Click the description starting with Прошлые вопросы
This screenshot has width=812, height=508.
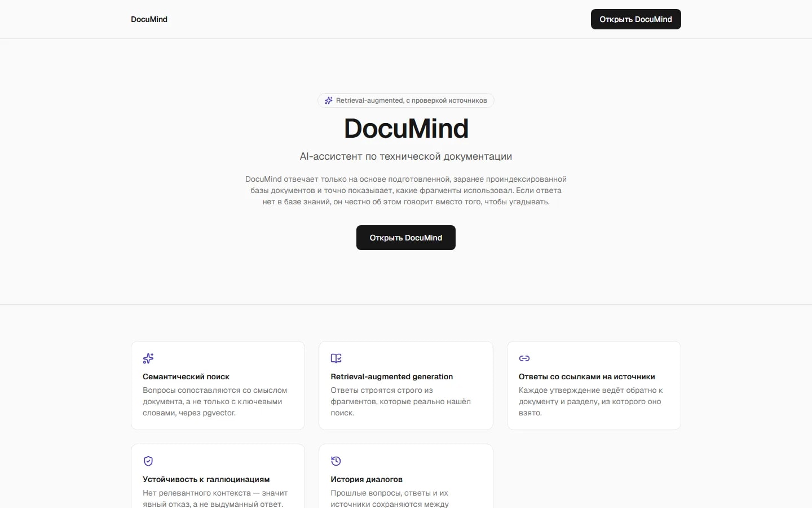390,498
